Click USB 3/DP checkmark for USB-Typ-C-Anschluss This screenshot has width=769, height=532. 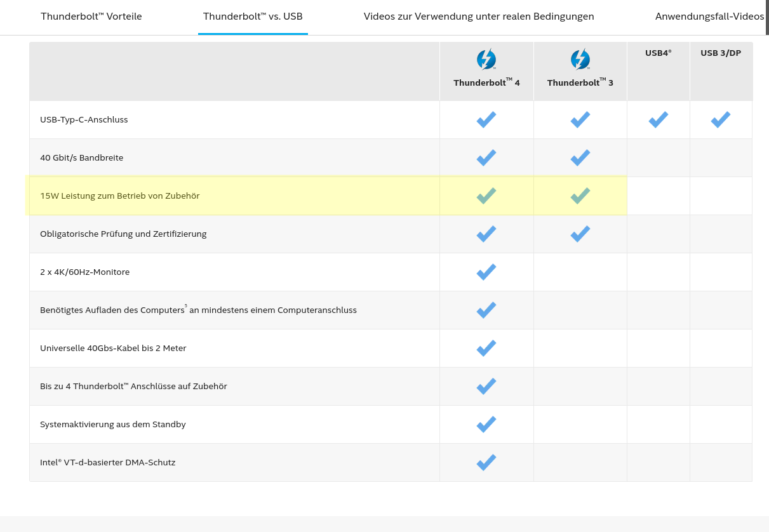[721, 119]
